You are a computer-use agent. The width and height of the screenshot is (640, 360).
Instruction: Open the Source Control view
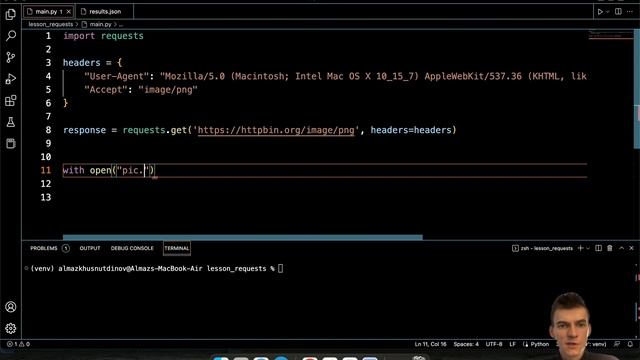click(11, 57)
